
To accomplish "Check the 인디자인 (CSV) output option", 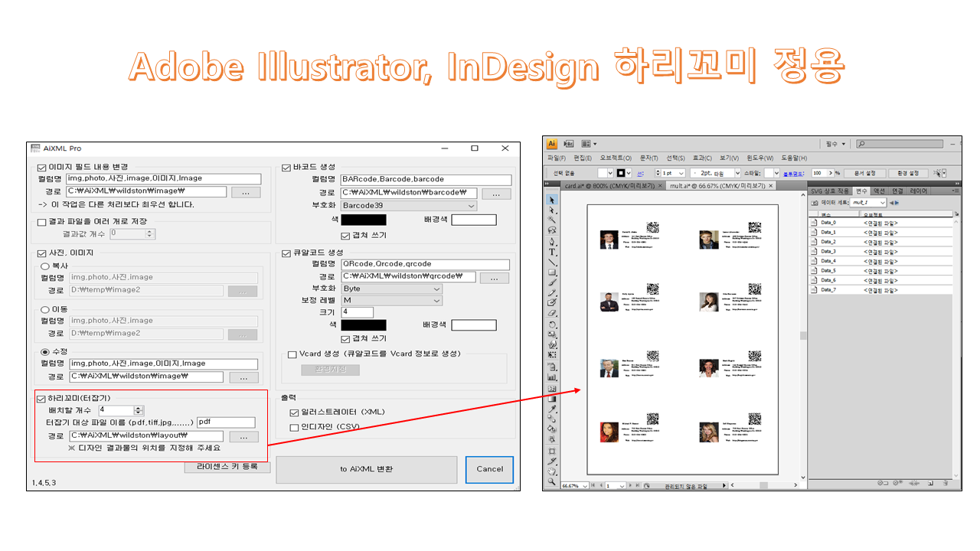I will (x=295, y=427).
